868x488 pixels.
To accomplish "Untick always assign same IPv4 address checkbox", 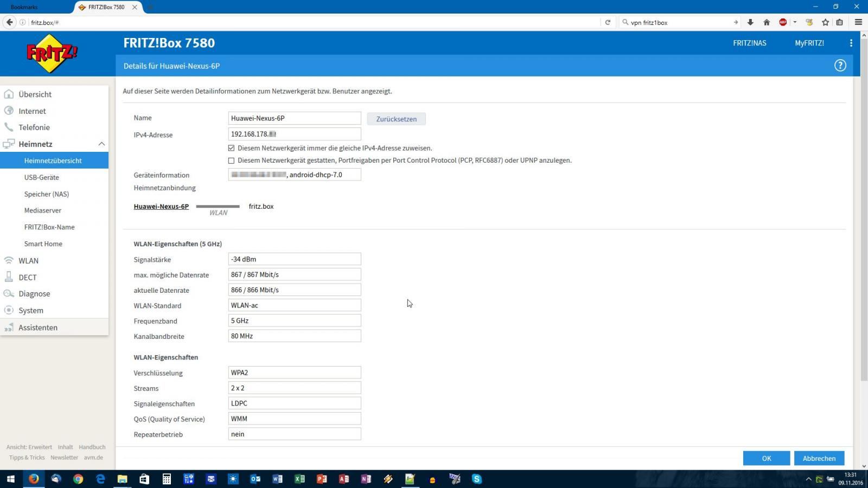I will (232, 148).
